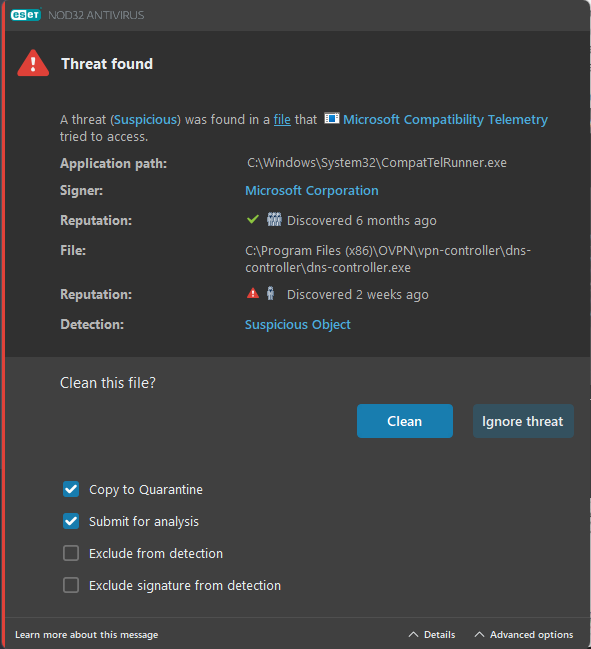Click the Detection label

point(92,324)
